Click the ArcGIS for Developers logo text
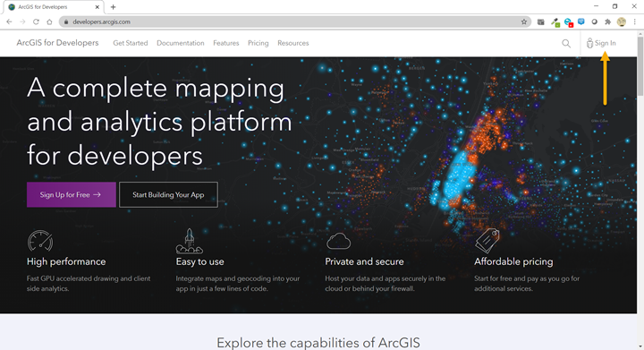 tap(57, 43)
